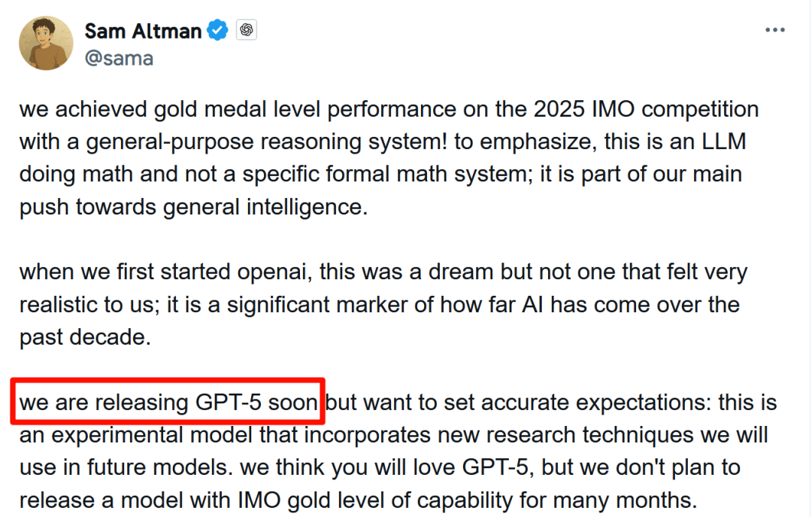This screenshot has width=812, height=517.
Task: Click the cartoon profile picture thumbnail
Action: pyautogui.click(x=46, y=43)
